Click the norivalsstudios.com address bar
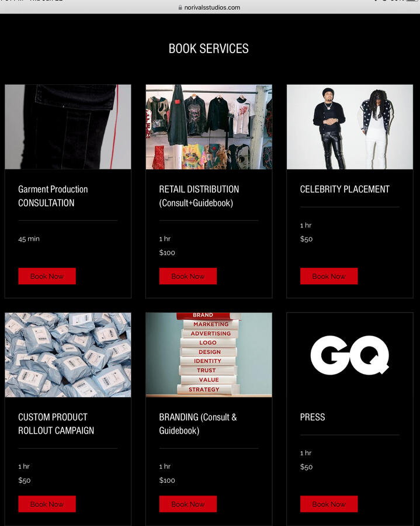Screen dimensions: 420x526 click(x=210, y=8)
